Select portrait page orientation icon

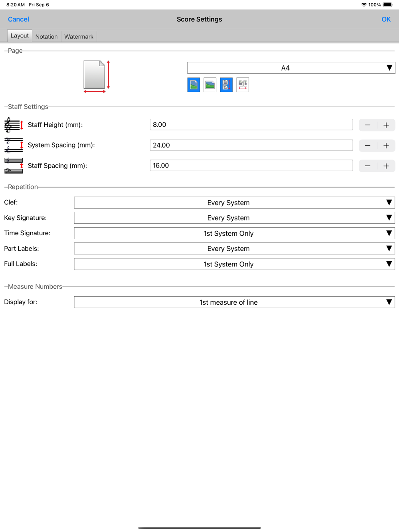point(194,85)
